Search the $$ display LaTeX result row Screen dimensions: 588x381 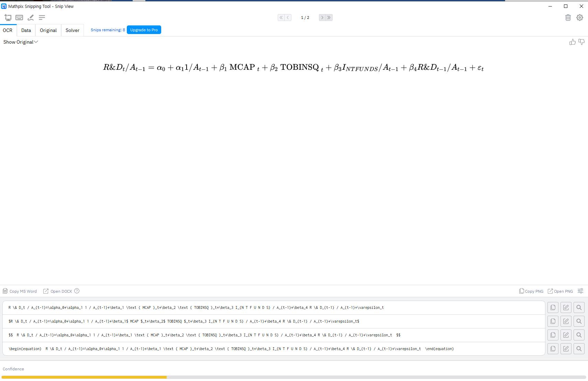579,335
